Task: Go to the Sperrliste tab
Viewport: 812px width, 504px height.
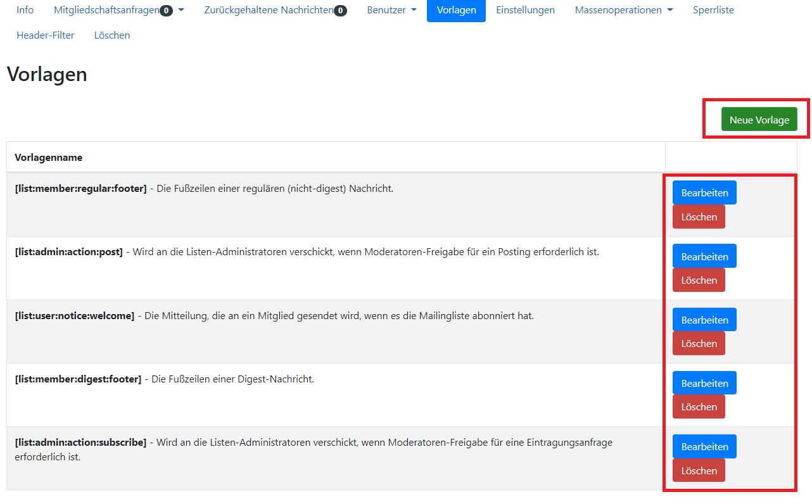Action: pyautogui.click(x=713, y=10)
